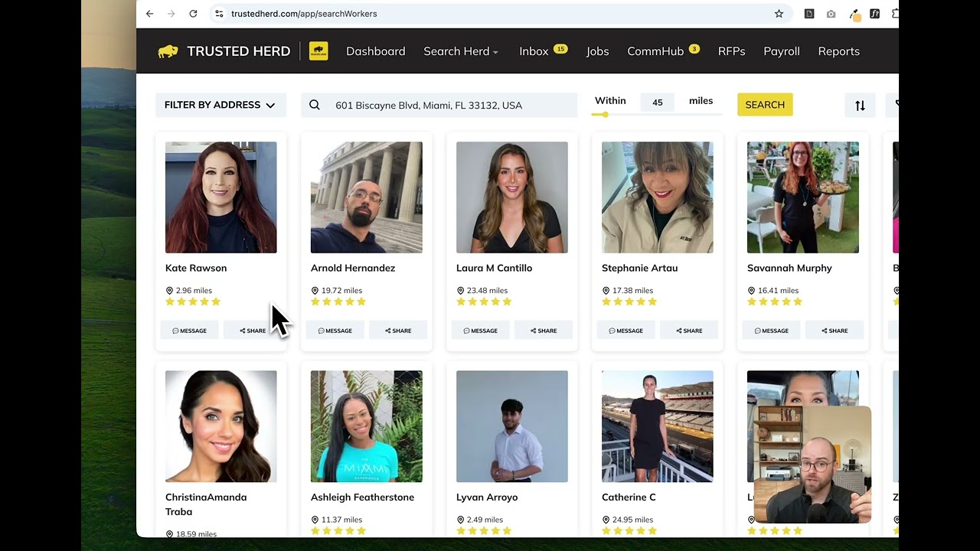
Task: Open ChristinaAmanda Traba's profile photo
Action: click(x=220, y=426)
